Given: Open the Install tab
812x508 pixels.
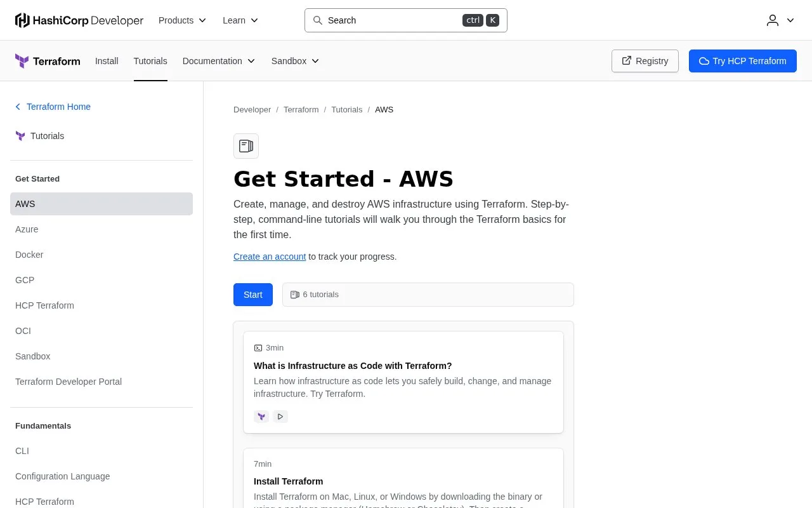Looking at the screenshot, I should click(x=107, y=61).
